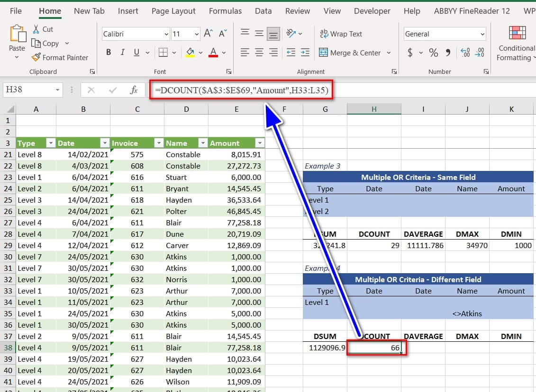The width and height of the screenshot is (536, 392).
Task: Open the Type column filter dropdown
Action: point(50,143)
